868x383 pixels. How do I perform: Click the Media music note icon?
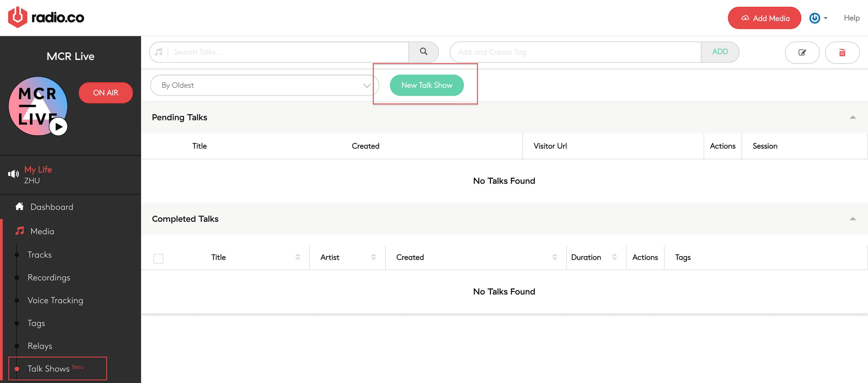[x=20, y=231]
